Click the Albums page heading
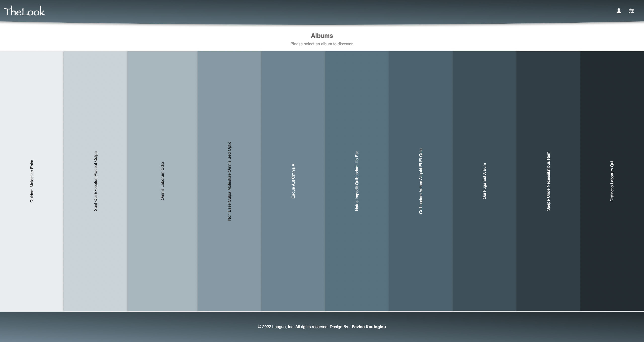Image resolution: width=644 pixels, height=342 pixels. [322, 36]
